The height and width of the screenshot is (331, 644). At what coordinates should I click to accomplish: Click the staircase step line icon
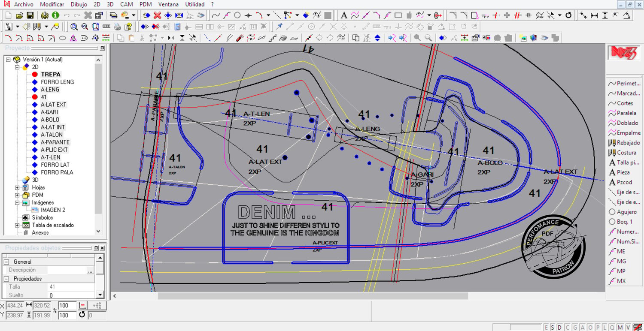tap(272, 38)
